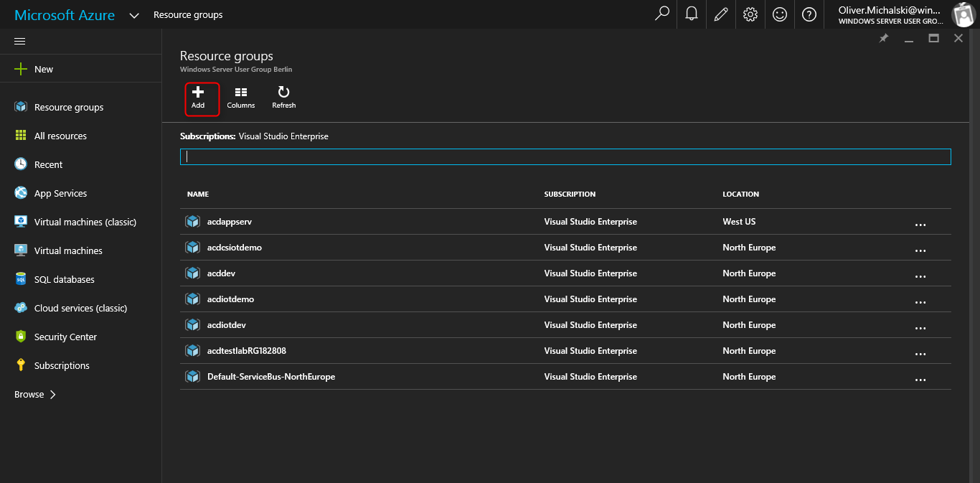Open context menu for acdappserv row
The height and width of the screenshot is (483, 980).
coord(920,225)
